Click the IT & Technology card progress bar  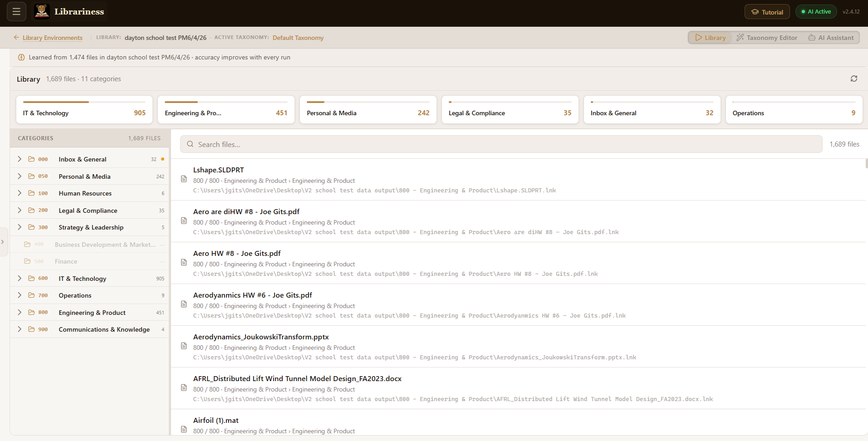coord(84,102)
